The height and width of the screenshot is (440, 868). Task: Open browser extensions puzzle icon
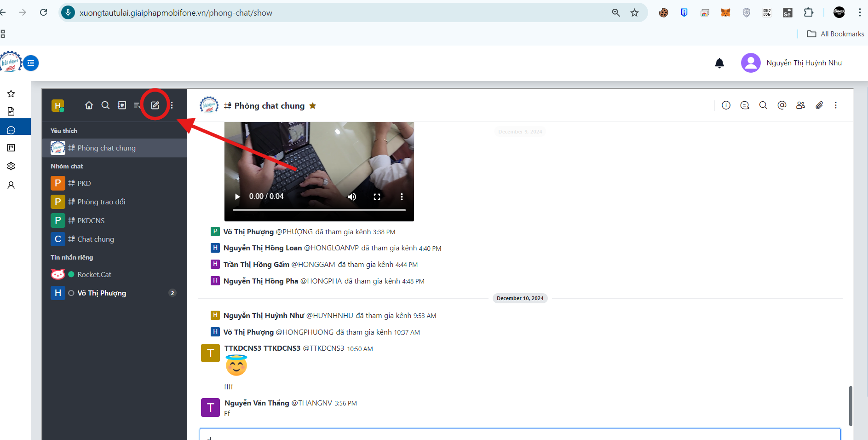coord(809,12)
